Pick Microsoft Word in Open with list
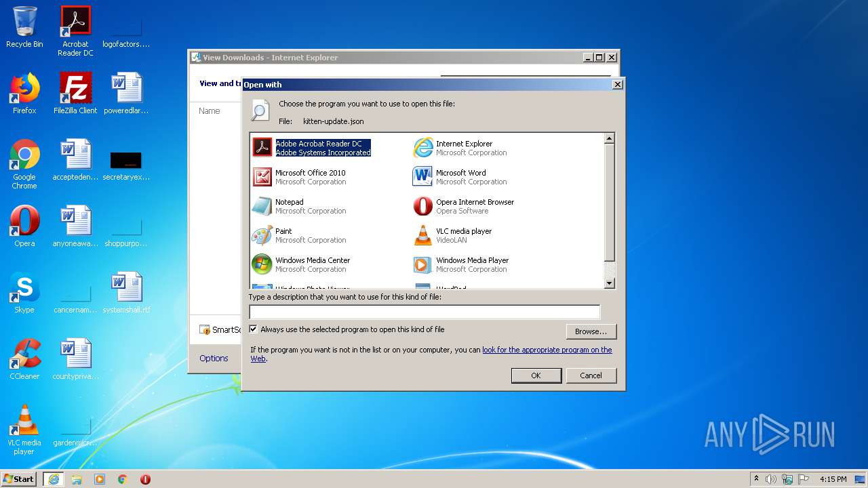 coord(460,177)
